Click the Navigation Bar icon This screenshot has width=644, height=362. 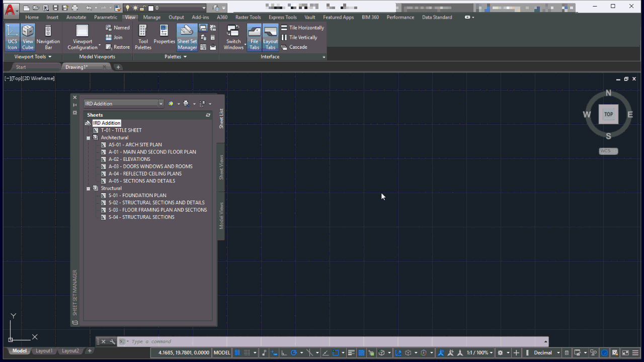pyautogui.click(x=48, y=36)
